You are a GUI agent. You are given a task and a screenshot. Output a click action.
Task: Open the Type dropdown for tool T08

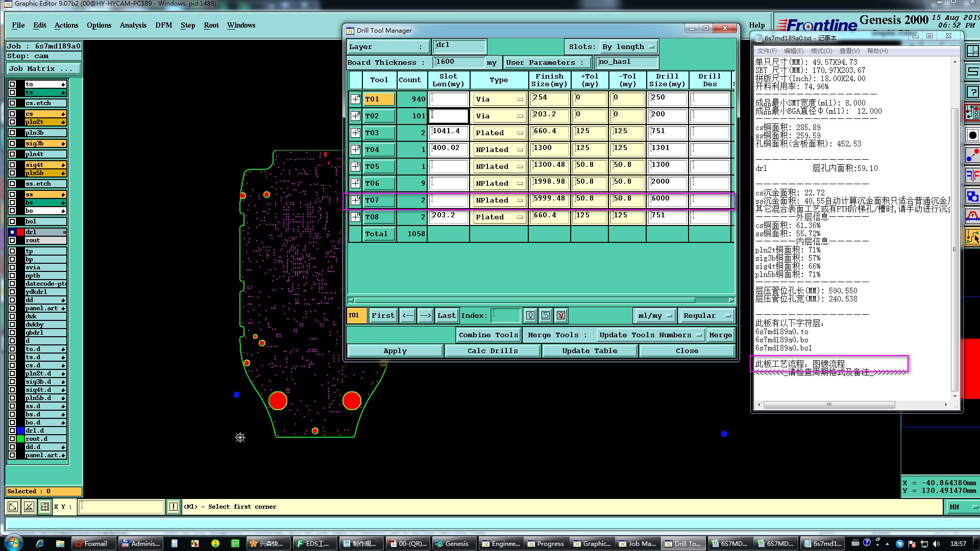point(499,217)
